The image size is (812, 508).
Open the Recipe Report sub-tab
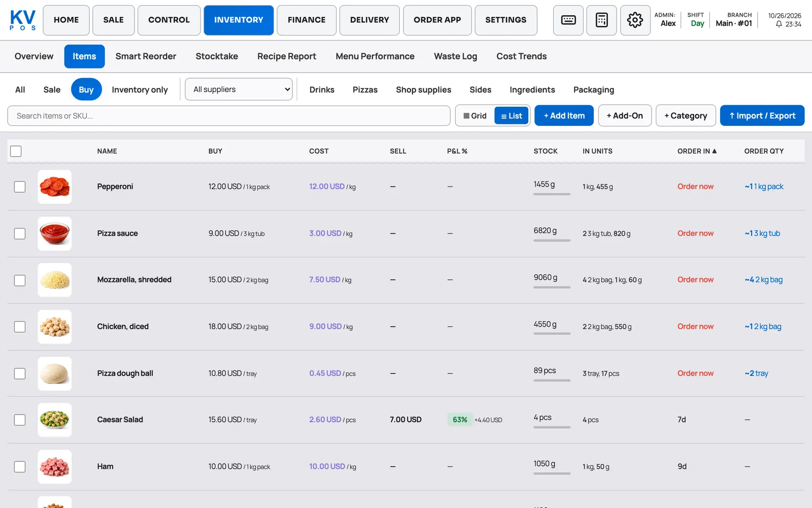[x=287, y=56]
